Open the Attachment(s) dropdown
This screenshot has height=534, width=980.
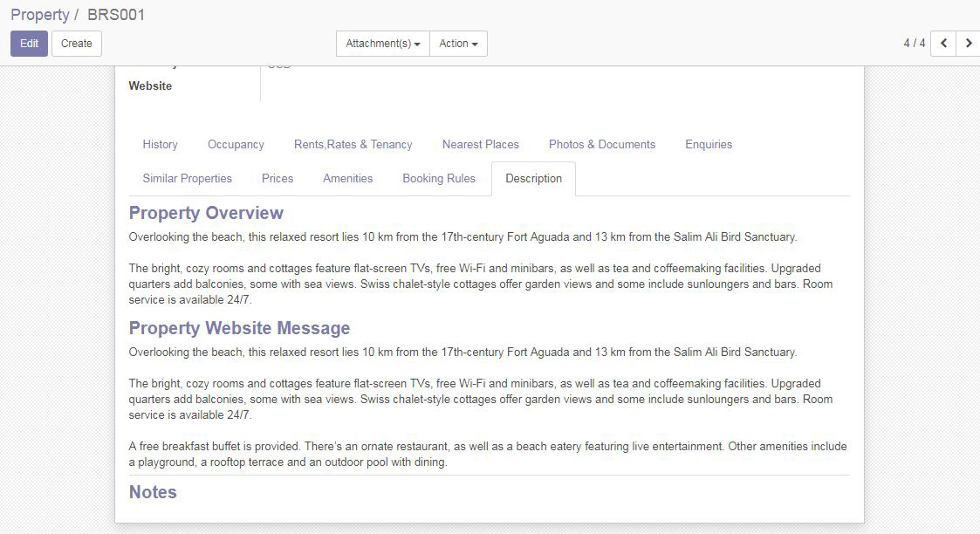[382, 44]
